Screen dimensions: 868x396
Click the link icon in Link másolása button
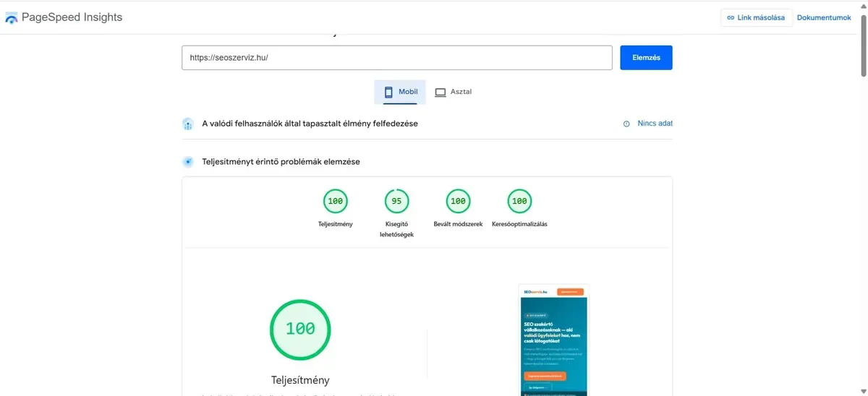click(x=731, y=18)
